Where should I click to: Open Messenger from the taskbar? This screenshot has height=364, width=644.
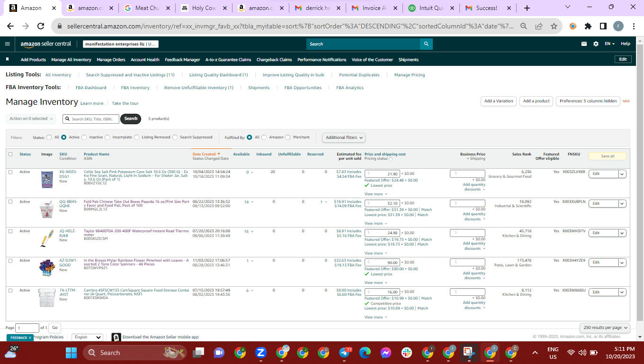385,353
